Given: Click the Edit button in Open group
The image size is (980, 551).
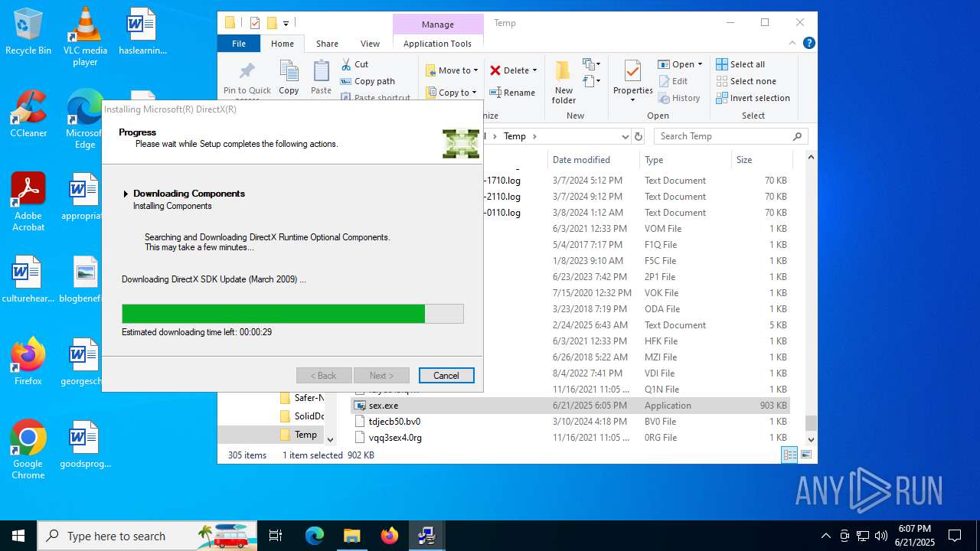Looking at the screenshot, I should click(673, 81).
